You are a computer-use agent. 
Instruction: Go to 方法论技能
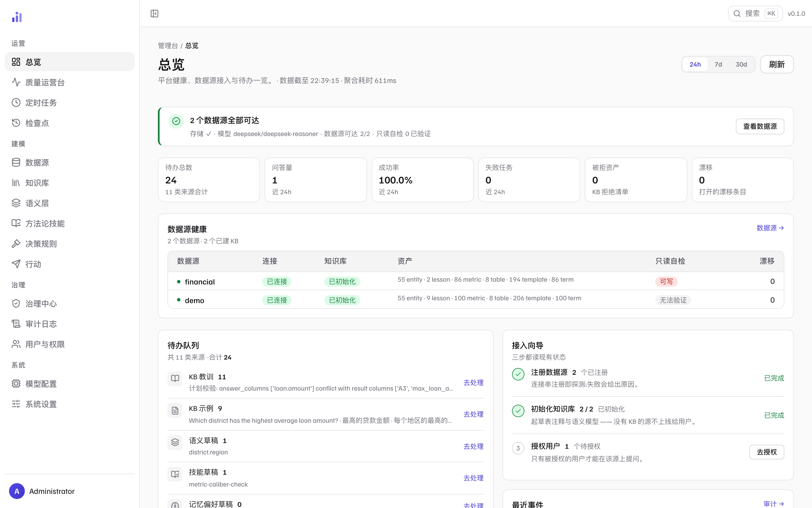pos(69,224)
